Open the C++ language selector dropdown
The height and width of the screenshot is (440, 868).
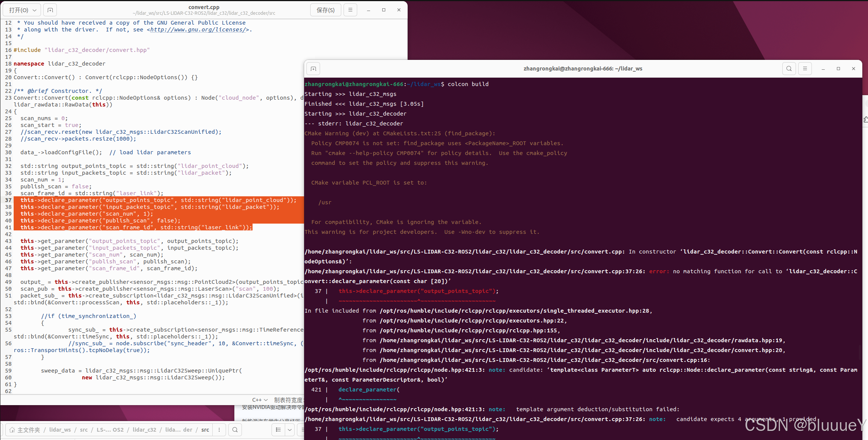[x=260, y=400]
